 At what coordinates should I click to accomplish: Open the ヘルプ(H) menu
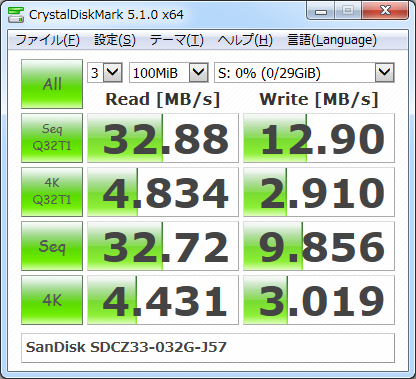tap(245, 40)
